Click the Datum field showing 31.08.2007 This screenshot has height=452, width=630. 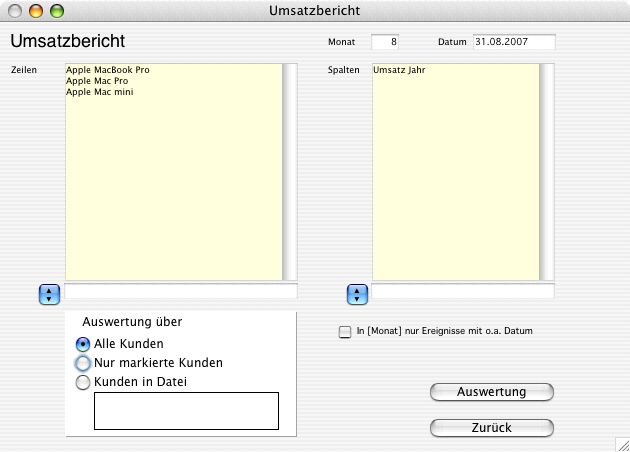click(x=514, y=42)
